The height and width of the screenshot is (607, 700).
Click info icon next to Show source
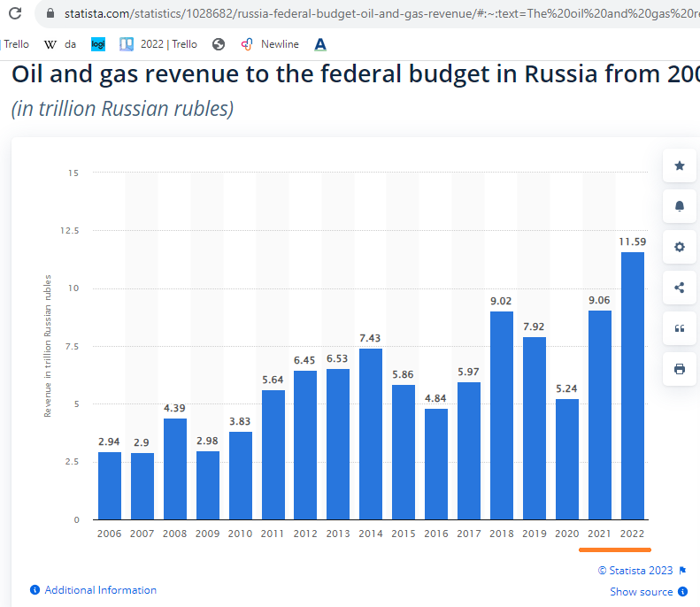(x=682, y=591)
